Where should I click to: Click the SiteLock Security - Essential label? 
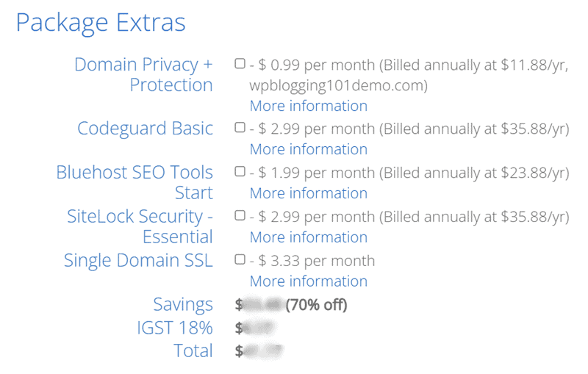coord(140,226)
